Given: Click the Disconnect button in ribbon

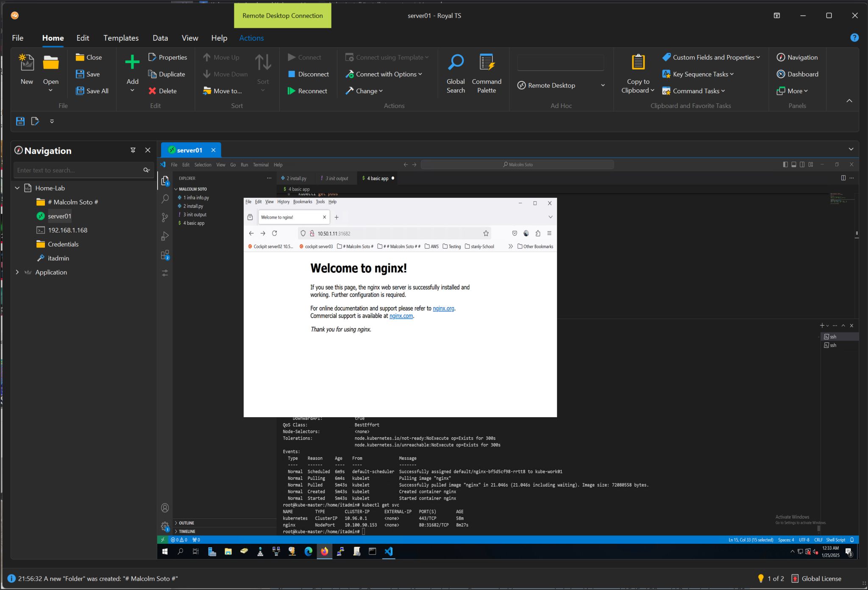Looking at the screenshot, I should pyautogui.click(x=308, y=74).
